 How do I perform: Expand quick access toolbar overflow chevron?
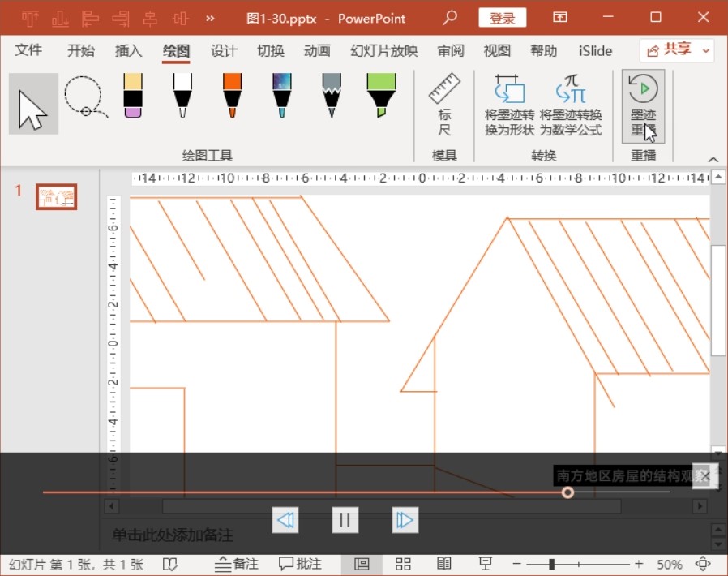(x=211, y=18)
